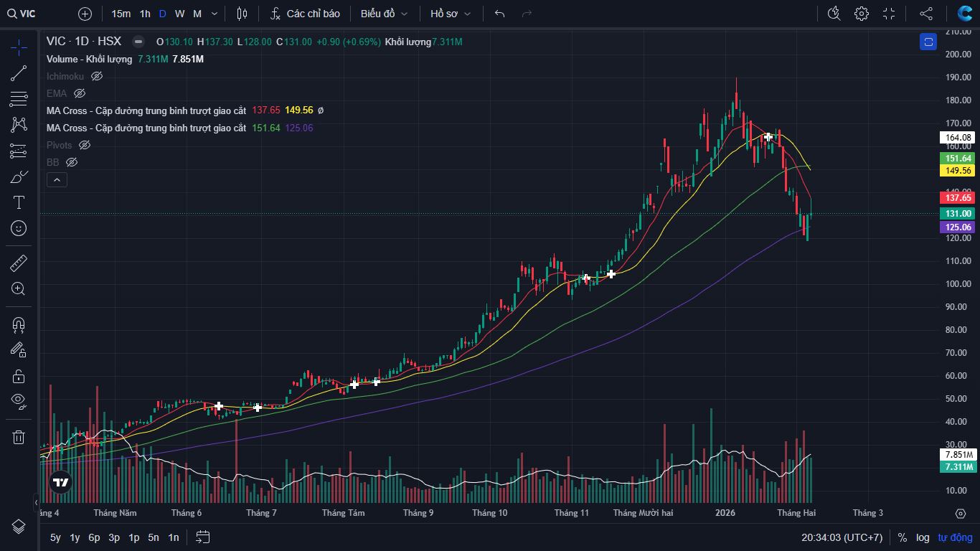Open the forecasting and position tool
Viewport: 980px width, 551px height.
click(19, 151)
